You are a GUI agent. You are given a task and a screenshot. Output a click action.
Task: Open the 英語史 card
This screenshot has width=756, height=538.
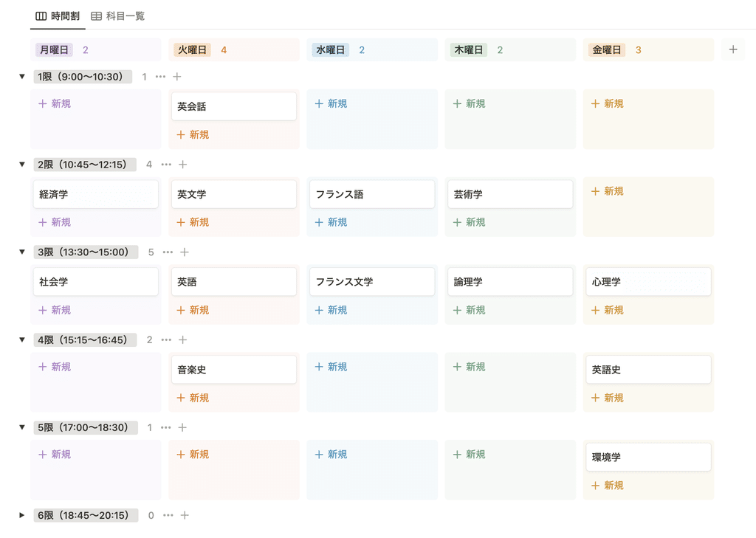coord(648,370)
